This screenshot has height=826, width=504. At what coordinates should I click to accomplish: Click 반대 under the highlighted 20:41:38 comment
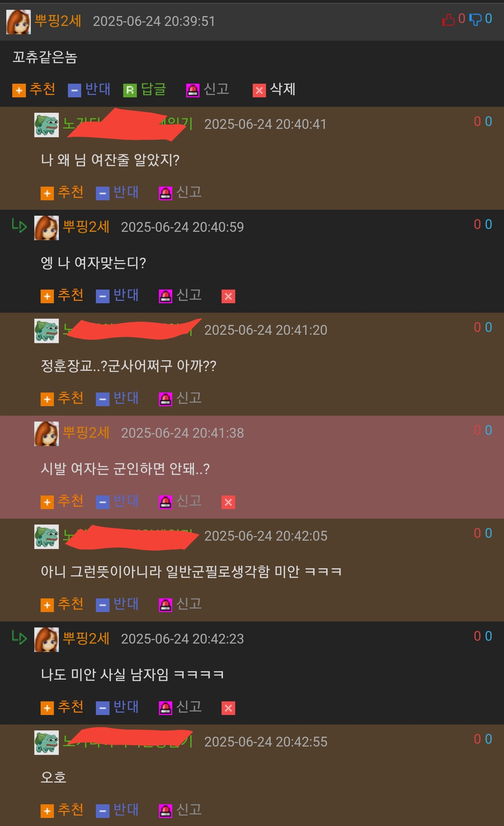118,501
